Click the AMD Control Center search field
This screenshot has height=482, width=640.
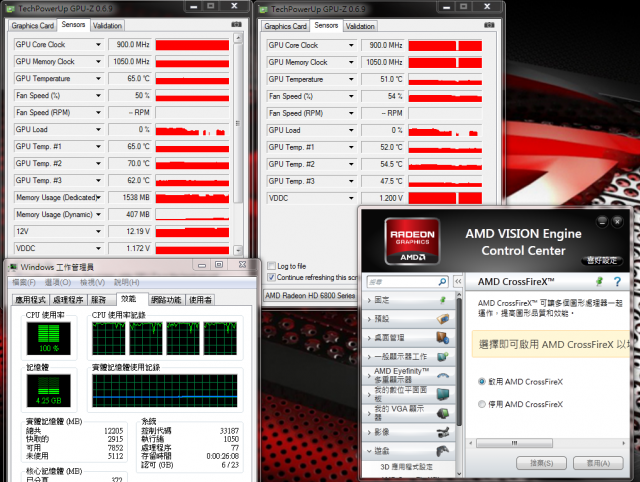402,282
